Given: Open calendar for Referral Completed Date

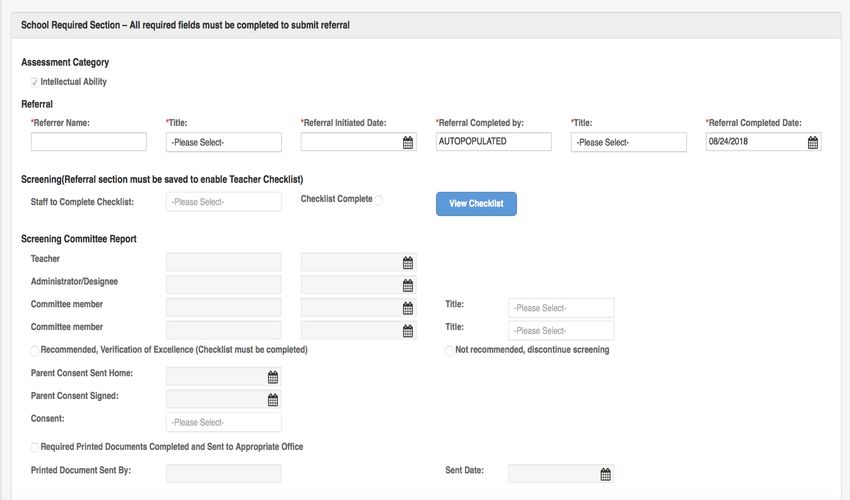Looking at the screenshot, I should click(813, 142).
